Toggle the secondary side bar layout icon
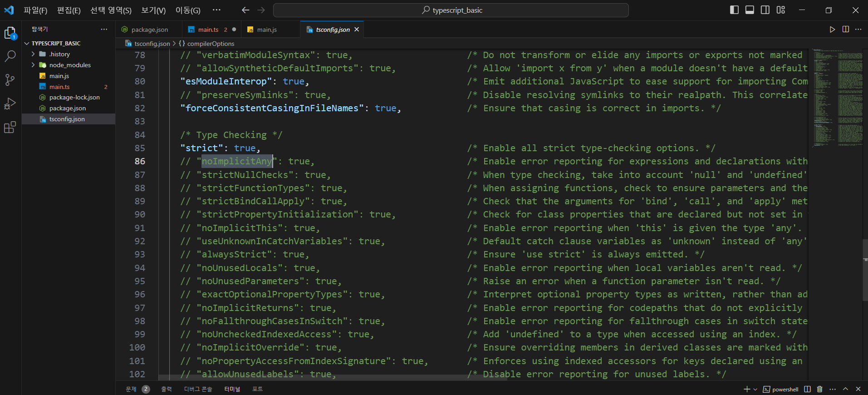Image resolution: width=868 pixels, height=395 pixels. pos(765,10)
